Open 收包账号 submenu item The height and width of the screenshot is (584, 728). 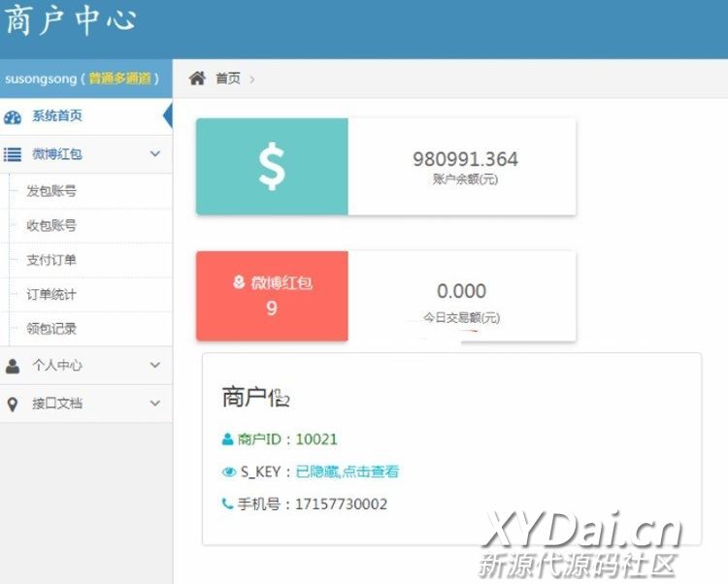[x=51, y=225]
